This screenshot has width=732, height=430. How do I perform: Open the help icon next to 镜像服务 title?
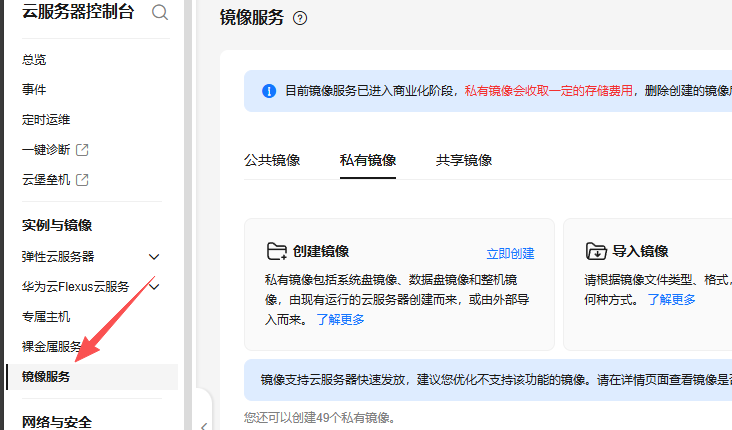[300, 18]
